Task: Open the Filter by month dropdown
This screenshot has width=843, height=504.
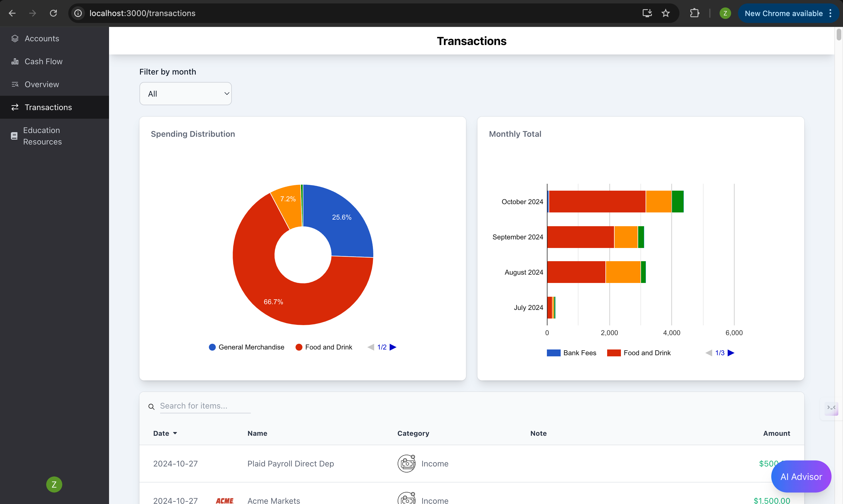Action: [x=185, y=94]
